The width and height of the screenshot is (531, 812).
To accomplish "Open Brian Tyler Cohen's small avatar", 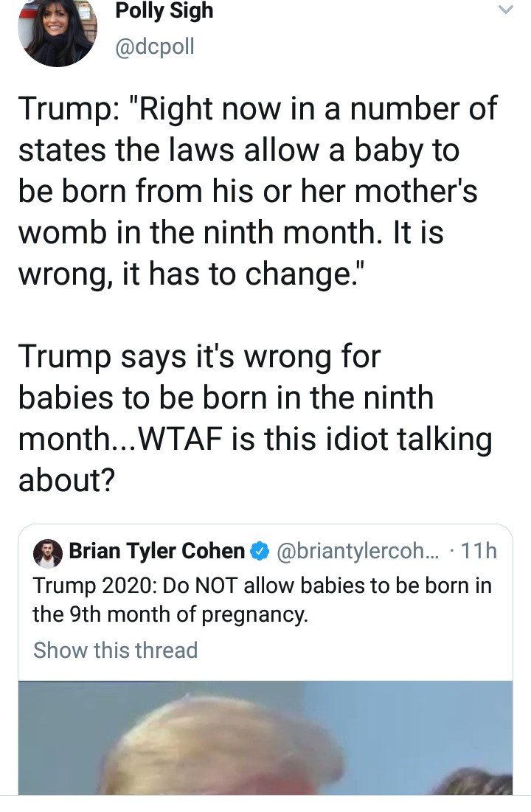I will (x=48, y=553).
